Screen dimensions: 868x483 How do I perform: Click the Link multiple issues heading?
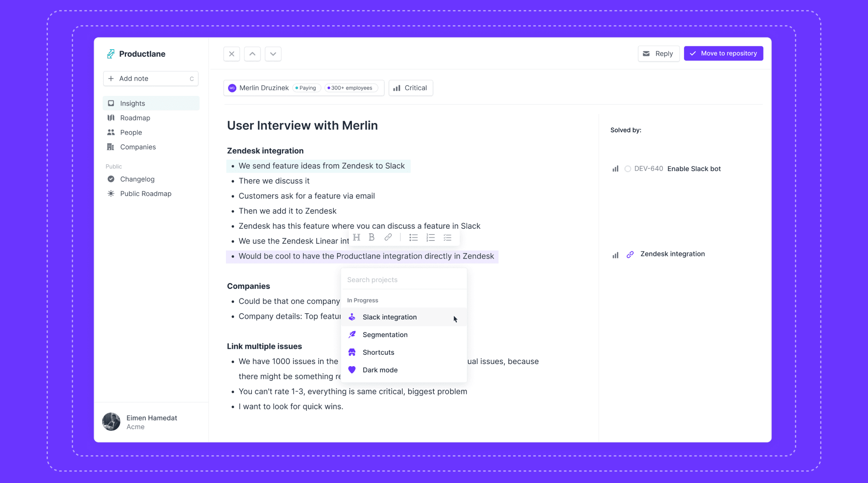point(264,346)
